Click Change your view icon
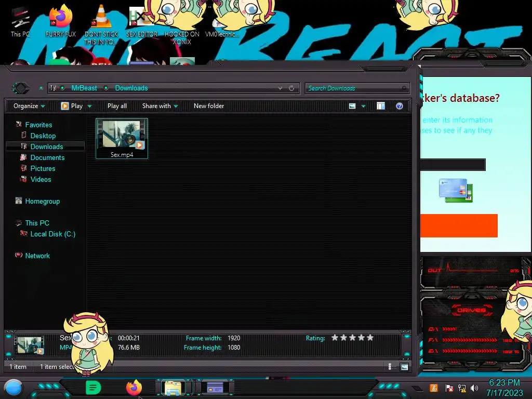Image resolution: width=532 pixels, height=399 pixels. (352, 106)
